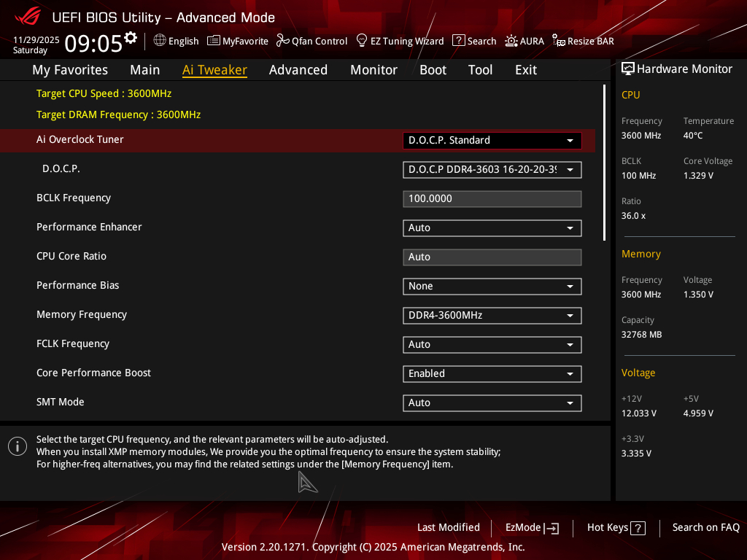Switch to the Advanced tab
747x560 pixels.
(x=298, y=70)
